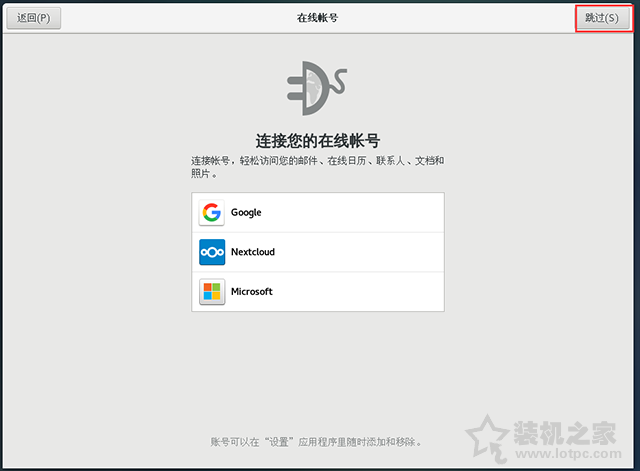The image size is (640, 471).
Task: Select the Nextcloud account icon
Action: 211,252
